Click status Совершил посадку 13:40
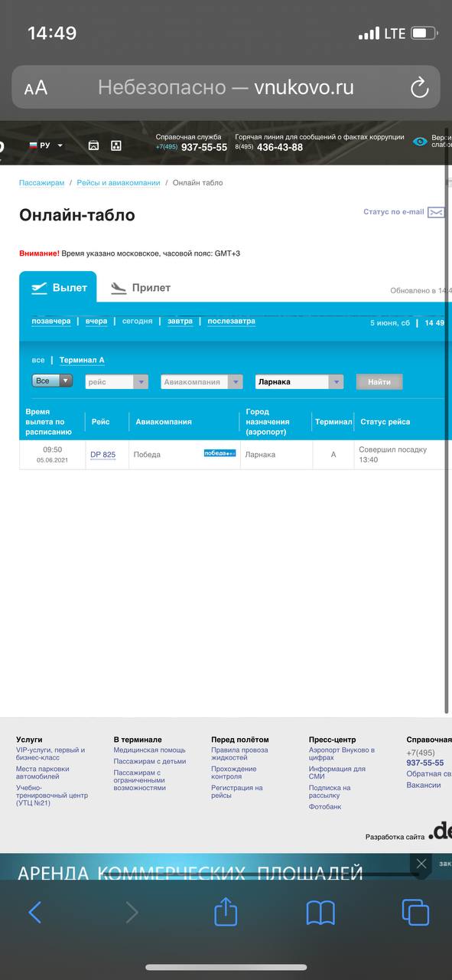 (x=392, y=455)
